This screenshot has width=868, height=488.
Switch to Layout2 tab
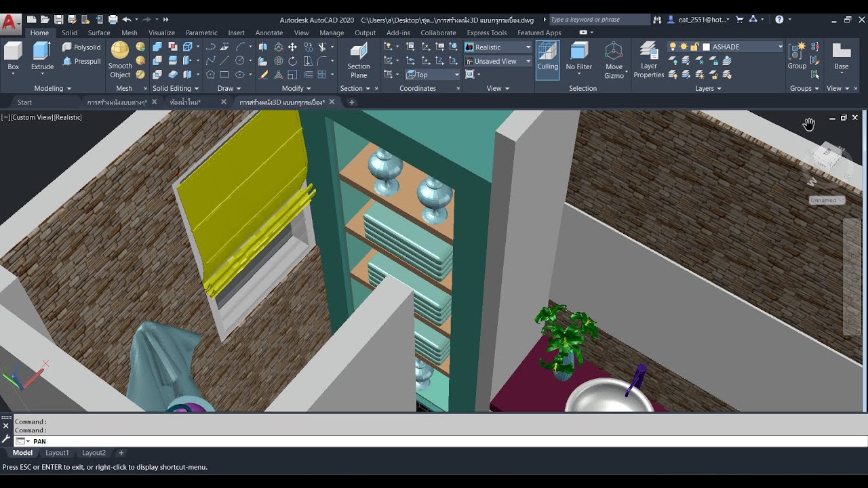tap(94, 453)
